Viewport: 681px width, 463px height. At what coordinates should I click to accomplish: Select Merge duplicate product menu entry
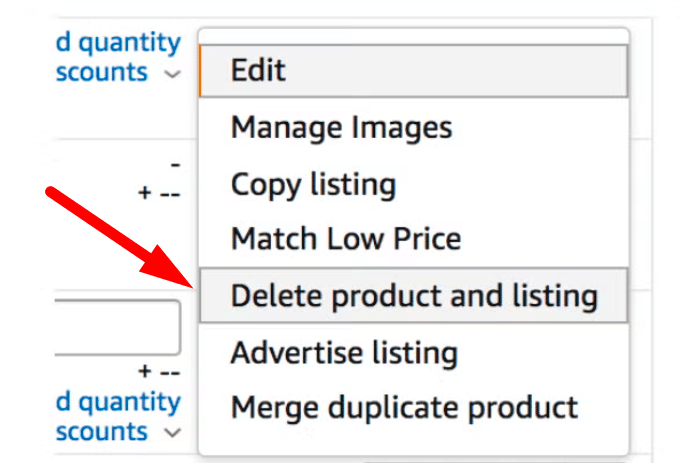[413, 407]
